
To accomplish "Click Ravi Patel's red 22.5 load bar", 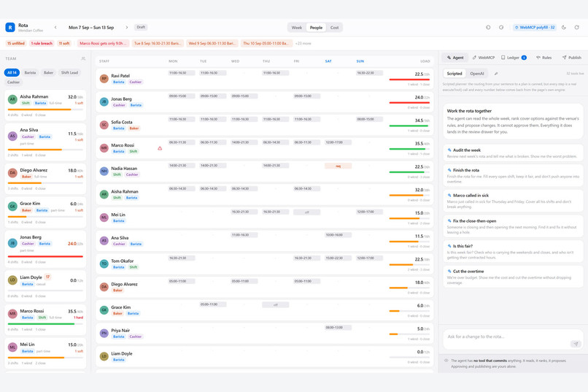I will pyautogui.click(x=409, y=80).
